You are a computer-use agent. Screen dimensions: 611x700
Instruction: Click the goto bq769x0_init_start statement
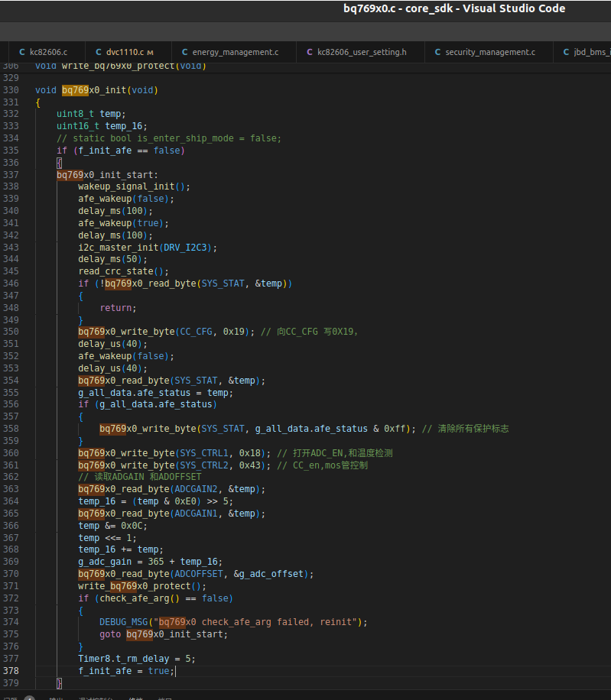pos(163,634)
